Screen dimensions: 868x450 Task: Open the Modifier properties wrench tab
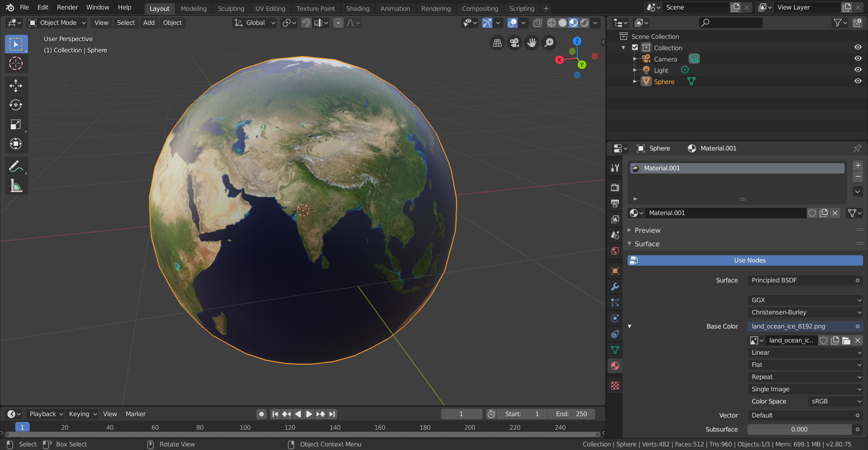pos(615,287)
